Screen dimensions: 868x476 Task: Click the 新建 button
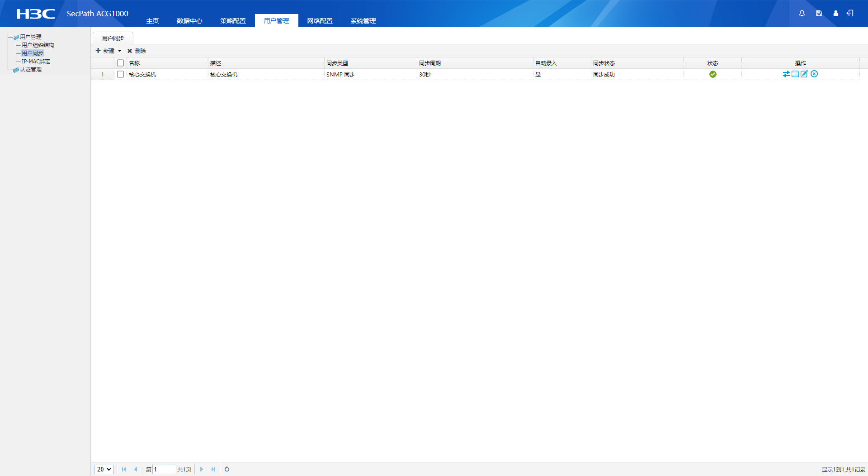[x=106, y=51]
